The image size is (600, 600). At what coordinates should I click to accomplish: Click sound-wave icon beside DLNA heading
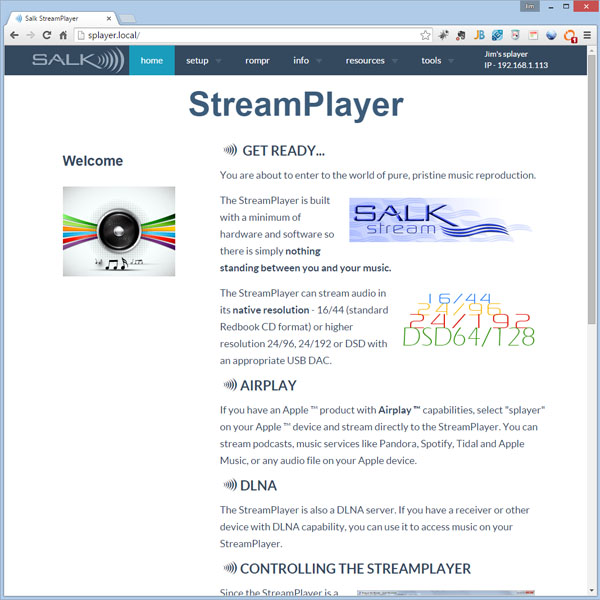tap(230, 485)
